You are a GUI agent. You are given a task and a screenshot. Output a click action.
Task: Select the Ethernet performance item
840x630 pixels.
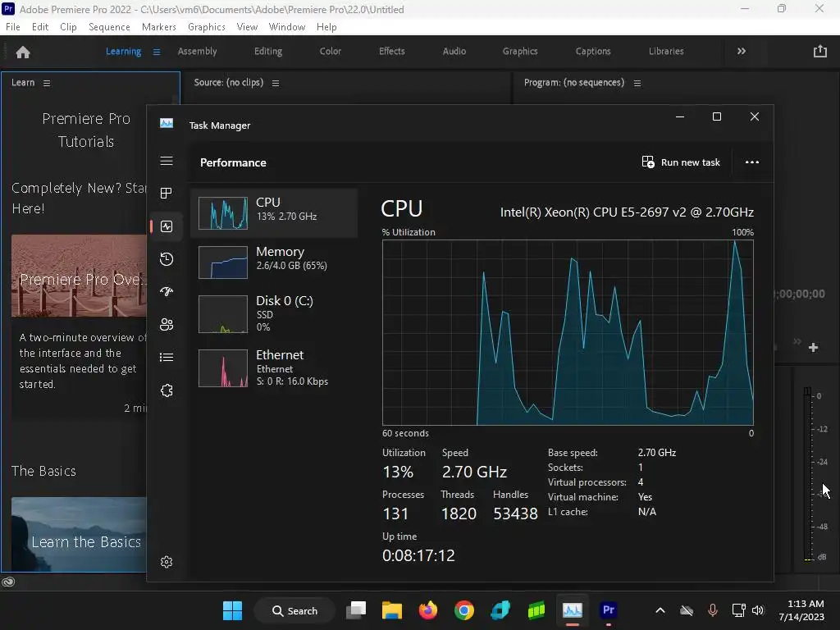click(274, 367)
